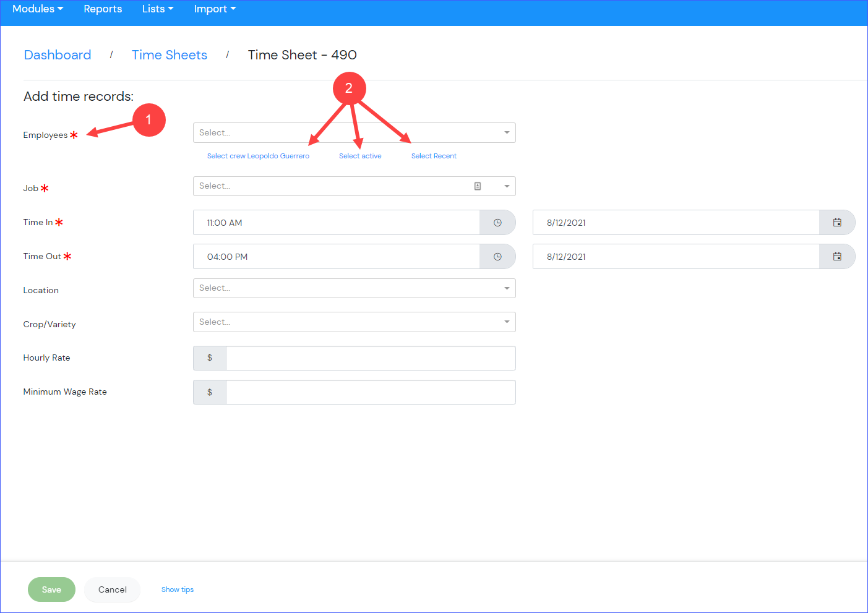The image size is (868, 613).
Task: Click the Employees field label
Action: coord(45,135)
